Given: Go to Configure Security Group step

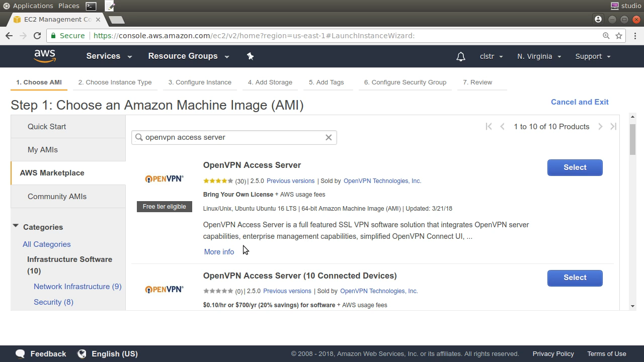Looking at the screenshot, I should (x=405, y=82).
